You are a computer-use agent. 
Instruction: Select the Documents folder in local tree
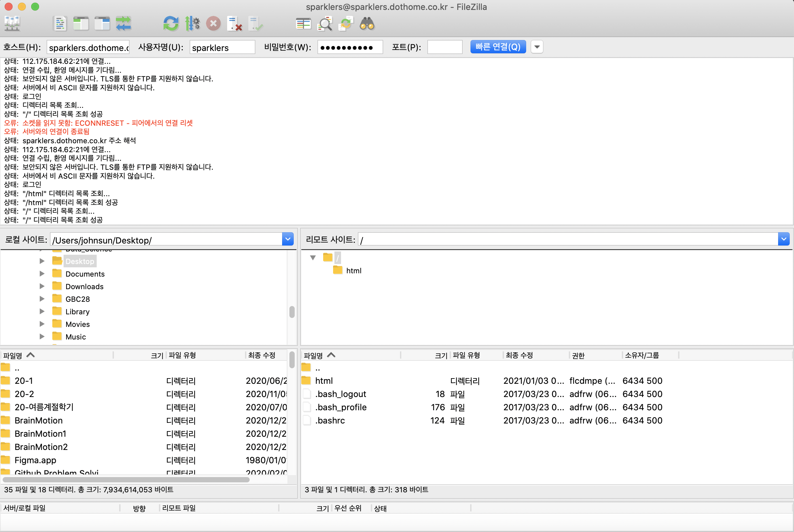tap(85, 274)
